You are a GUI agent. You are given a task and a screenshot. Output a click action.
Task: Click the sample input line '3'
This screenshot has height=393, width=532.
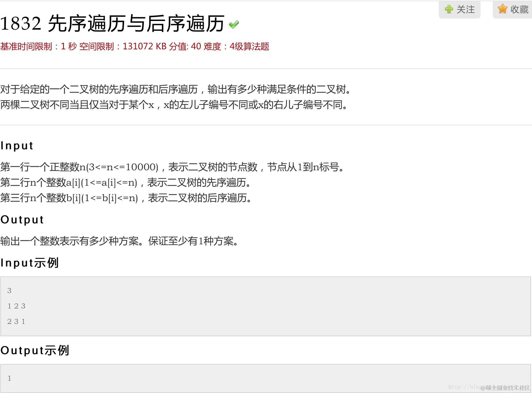pyautogui.click(x=9, y=291)
